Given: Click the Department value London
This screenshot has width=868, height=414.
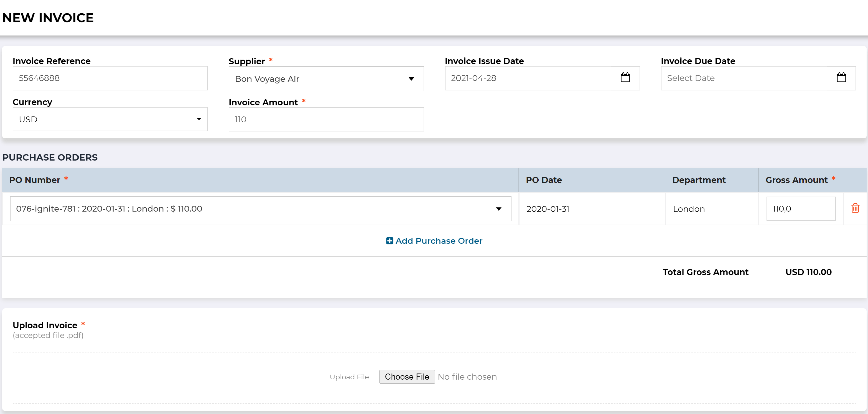Looking at the screenshot, I should [689, 209].
